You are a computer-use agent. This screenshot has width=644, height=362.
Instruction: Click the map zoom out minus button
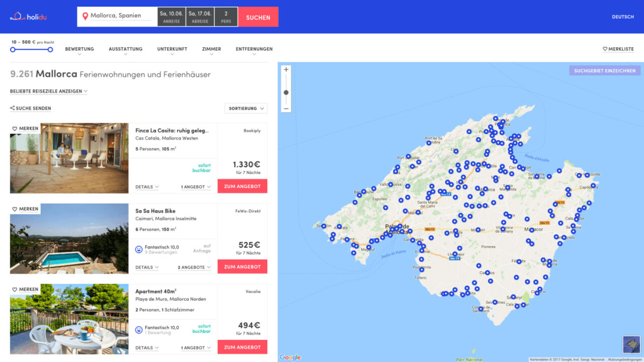pyautogui.click(x=286, y=108)
